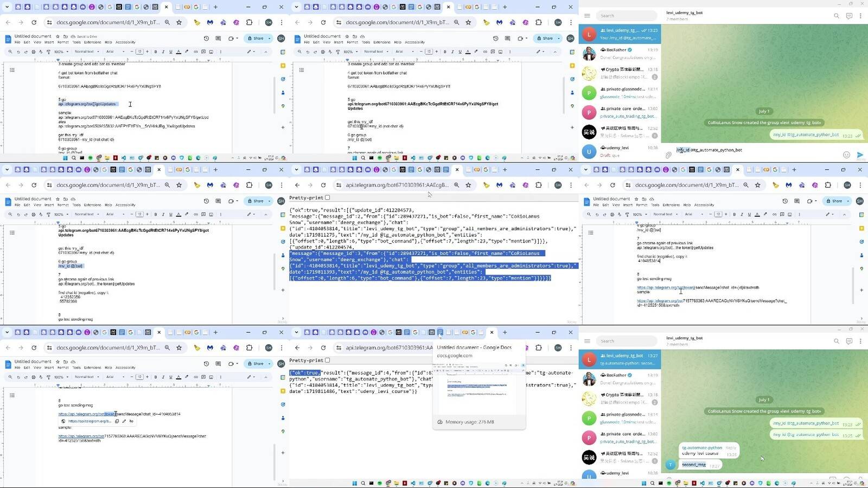Viewport: 868px width, 488px height.
Task: Toggle Bold in 'Saved to Drive' Docs window
Action: pyautogui.click(x=156, y=52)
